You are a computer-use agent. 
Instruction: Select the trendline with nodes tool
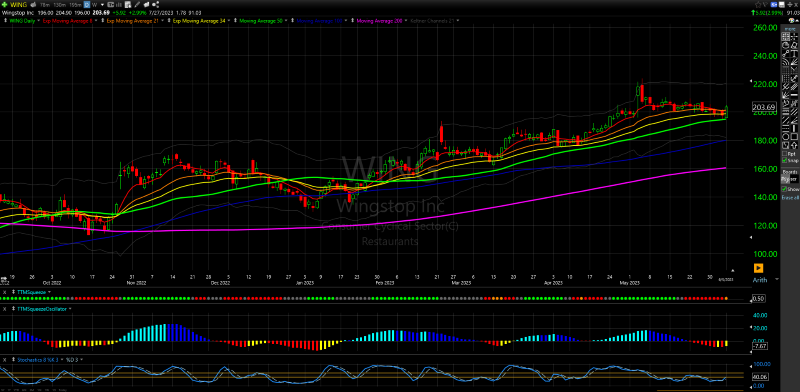coord(786,53)
